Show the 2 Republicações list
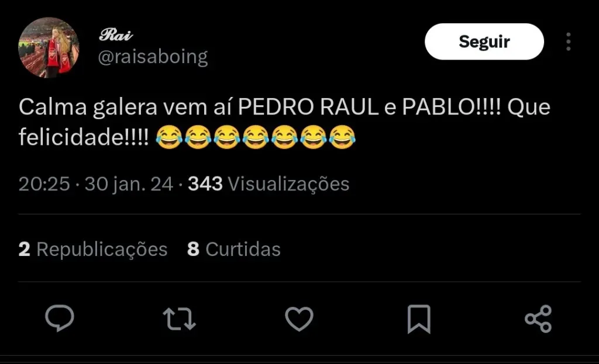This screenshot has width=599, height=364. (x=93, y=249)
